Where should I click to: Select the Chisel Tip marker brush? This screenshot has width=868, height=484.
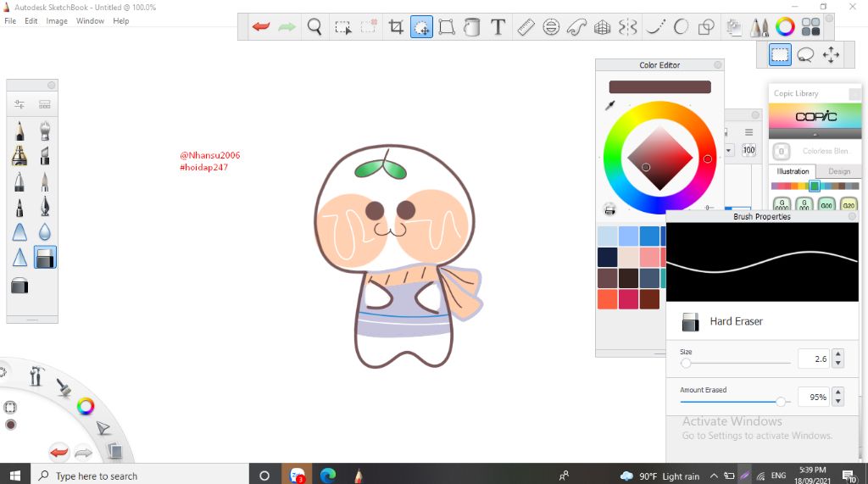(x=45, y=156)
